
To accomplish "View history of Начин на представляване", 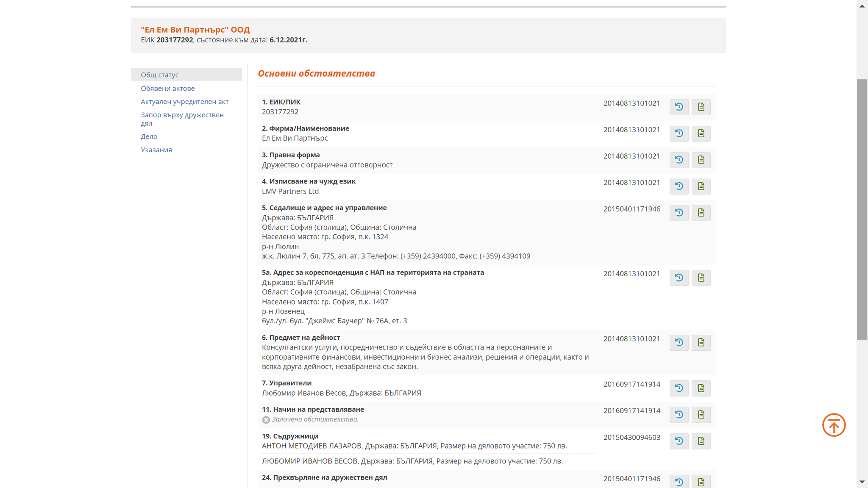I will [679, 414].
